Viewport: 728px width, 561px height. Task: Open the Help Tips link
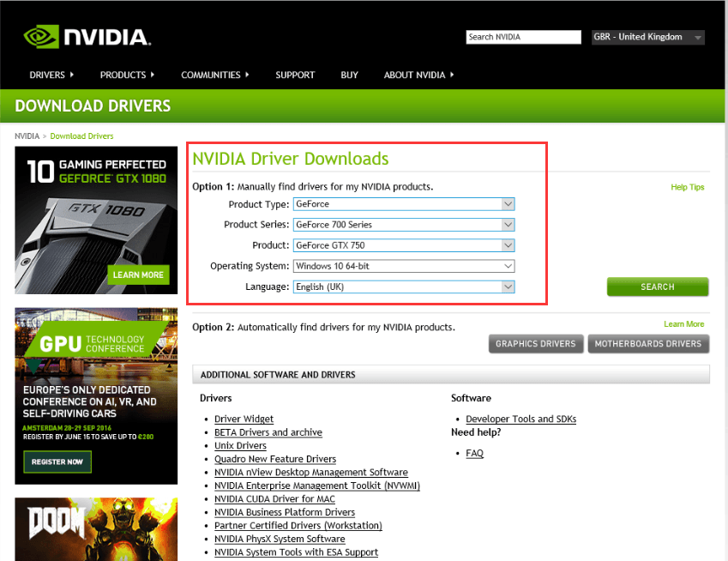click(x=687, y=187)
